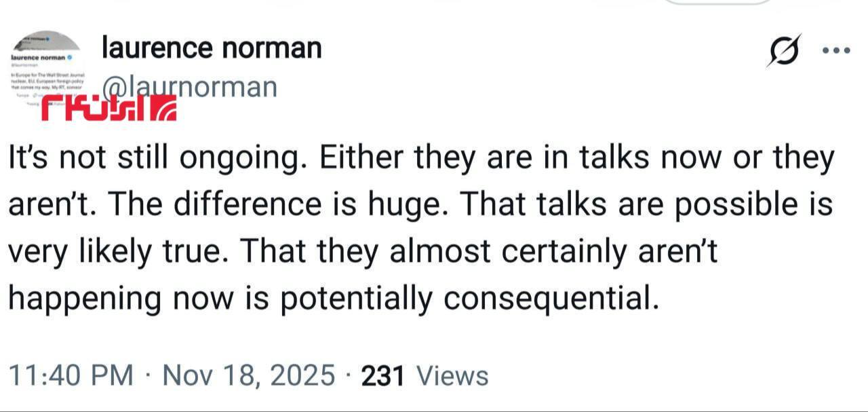The image size is (868, 412).
Task: Click the tweet line starting "It's not still ongoing"
Action: coord(420,158)
